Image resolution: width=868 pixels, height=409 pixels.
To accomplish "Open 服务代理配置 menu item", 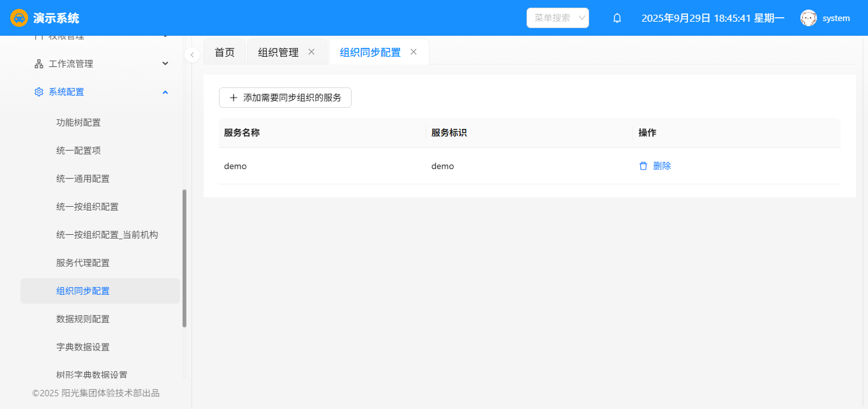I will pyautogui.click(x=83, y=263).
